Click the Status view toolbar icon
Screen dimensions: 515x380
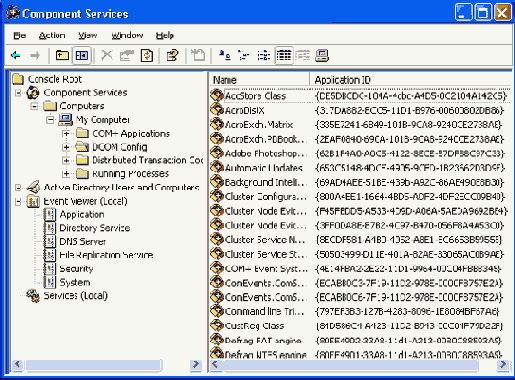[303, 55]
